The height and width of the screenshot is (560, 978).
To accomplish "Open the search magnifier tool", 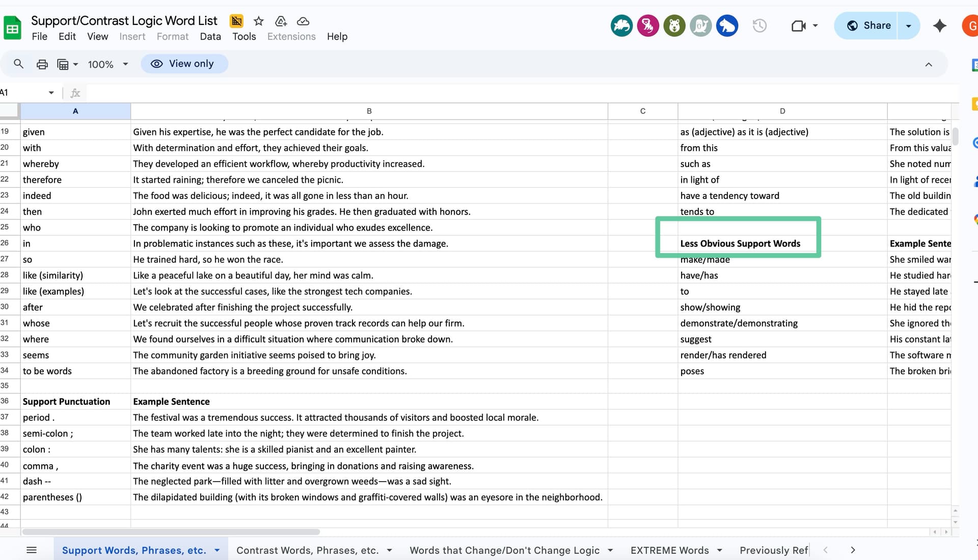I will pyautogui.click(x=18, y=64).
